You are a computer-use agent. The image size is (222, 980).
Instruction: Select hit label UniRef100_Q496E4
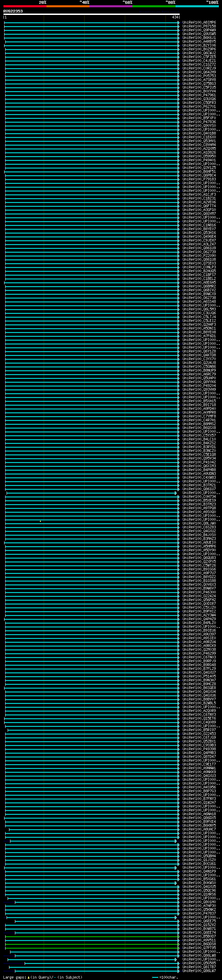(x=199, y=237)
